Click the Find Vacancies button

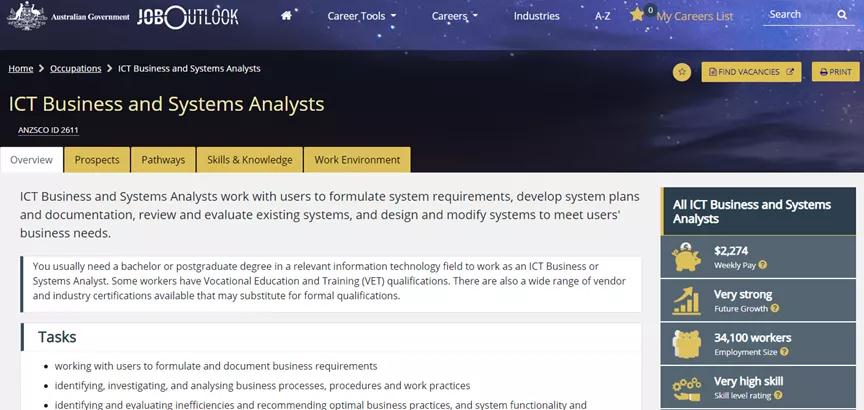[751, 72]
